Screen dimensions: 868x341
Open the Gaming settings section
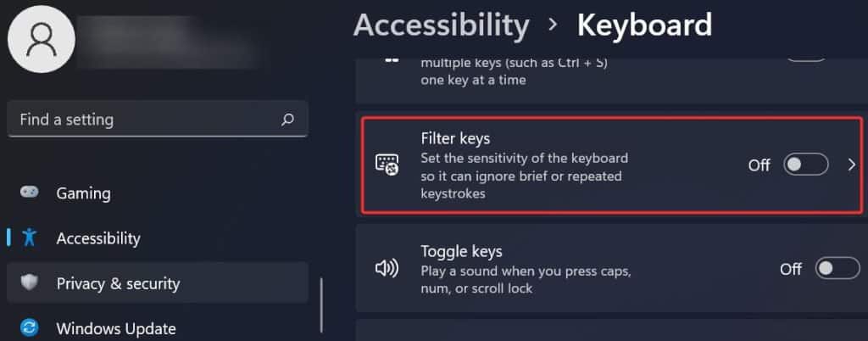coord(85,193)
